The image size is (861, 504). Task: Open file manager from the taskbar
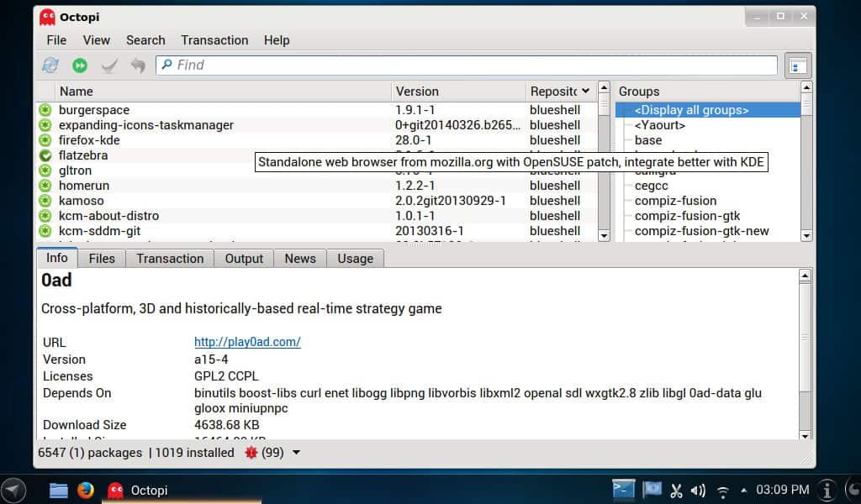click(x=58, y=490)
